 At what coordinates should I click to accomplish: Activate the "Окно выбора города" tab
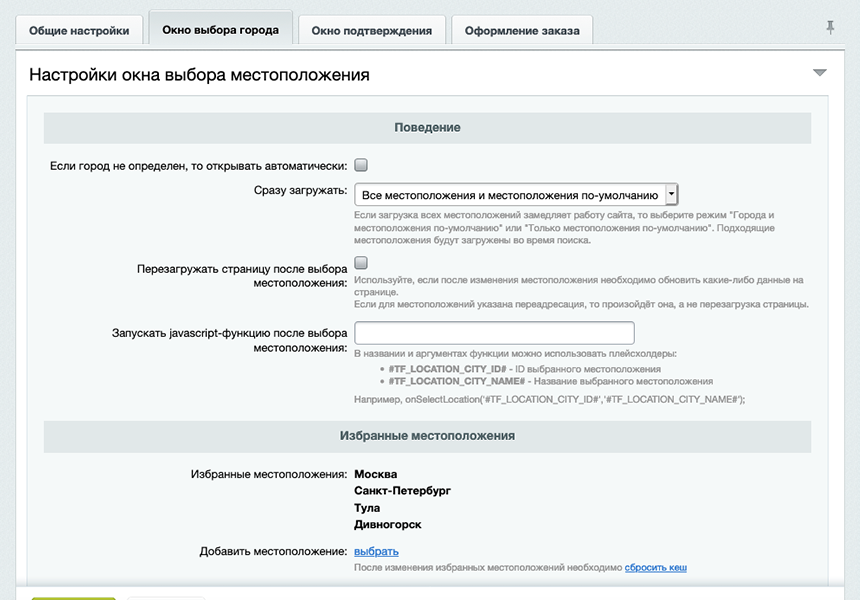[x=220, y=29]
